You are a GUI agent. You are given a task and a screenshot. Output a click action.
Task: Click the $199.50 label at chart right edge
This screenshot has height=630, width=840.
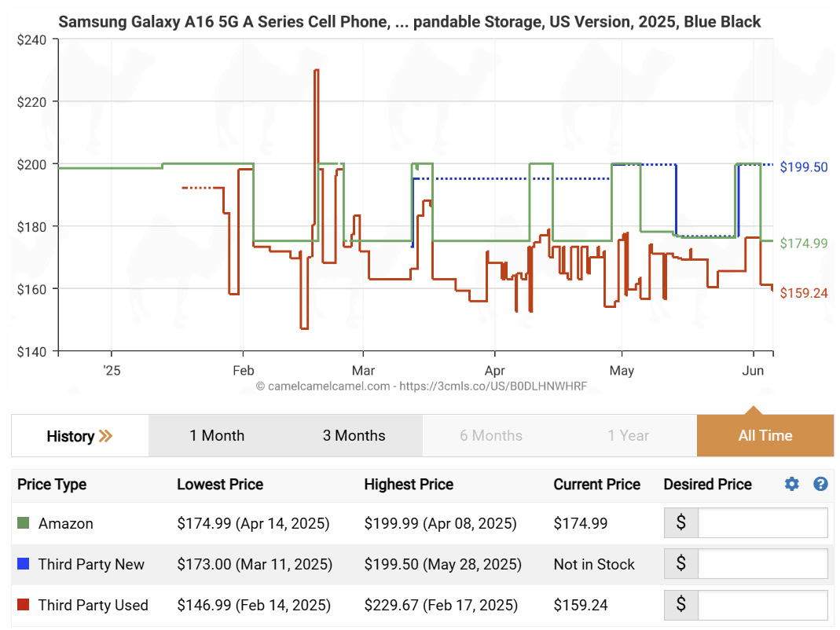coord(803,167)
